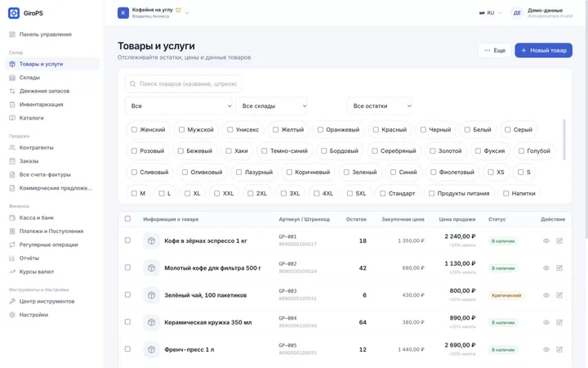
Task: Click edit icon for Керамическая кружка row
Action: pyautogui.click(x=559, y=322)
